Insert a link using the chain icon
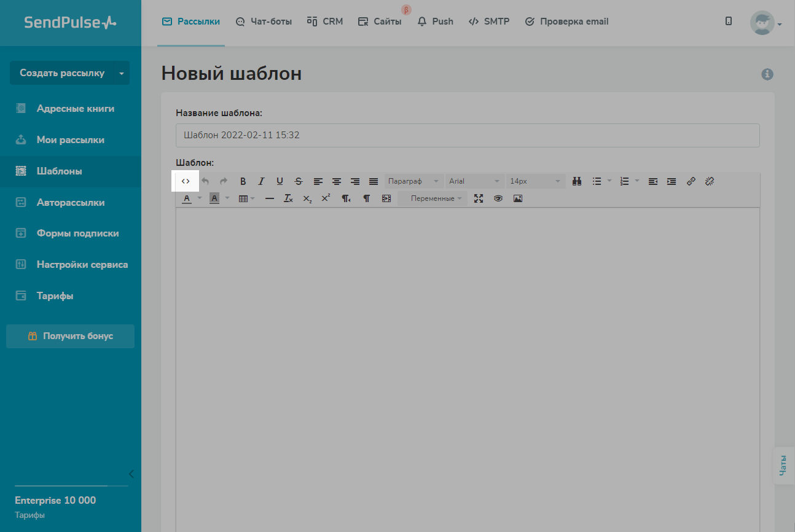Screen dimensions: 795x532 pos(691,181)
